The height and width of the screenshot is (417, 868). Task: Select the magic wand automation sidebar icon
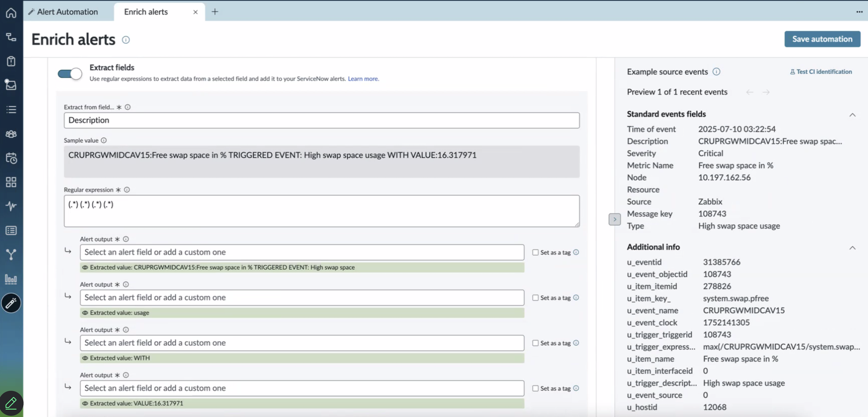[x=11, y=303]
